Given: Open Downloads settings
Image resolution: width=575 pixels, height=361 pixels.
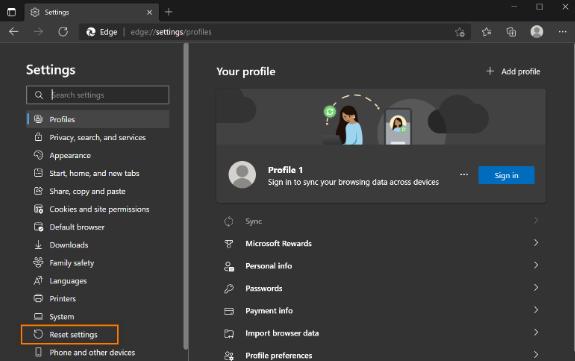Looking at the screenshot, I should pos(98,245).
